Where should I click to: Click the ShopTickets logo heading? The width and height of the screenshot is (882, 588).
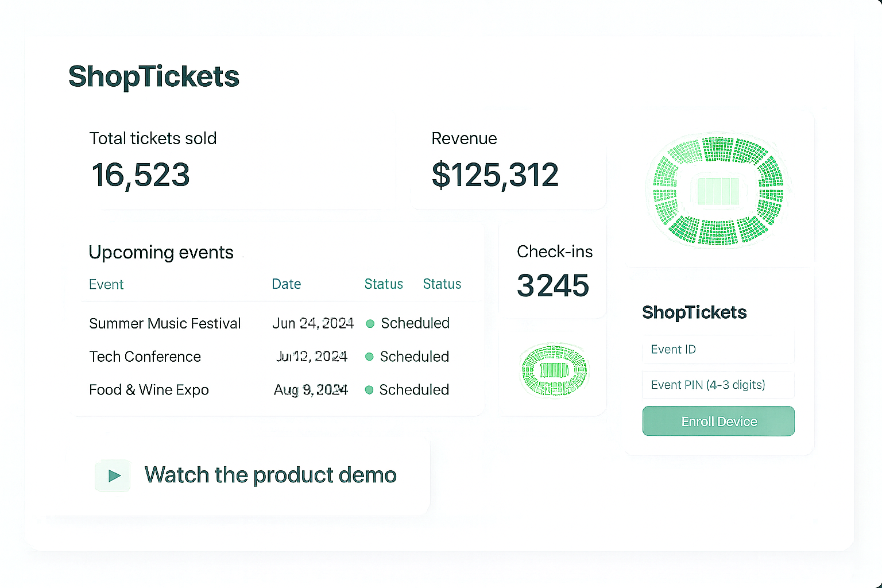[154, 76]
